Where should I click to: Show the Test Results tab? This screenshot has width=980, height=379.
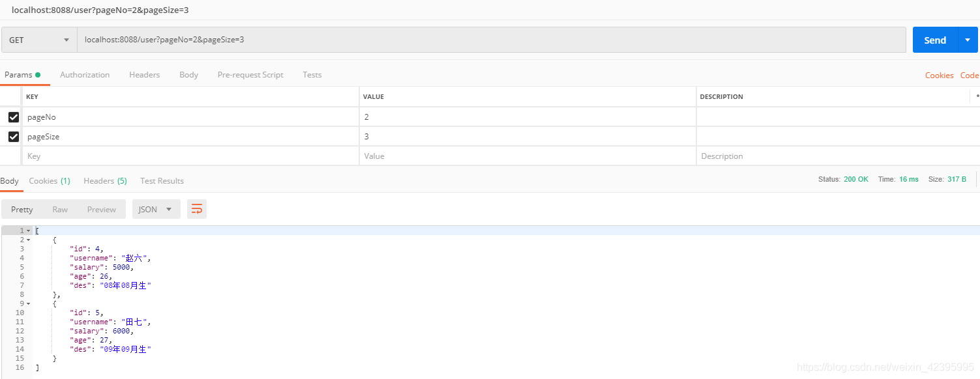click(162, 181)
